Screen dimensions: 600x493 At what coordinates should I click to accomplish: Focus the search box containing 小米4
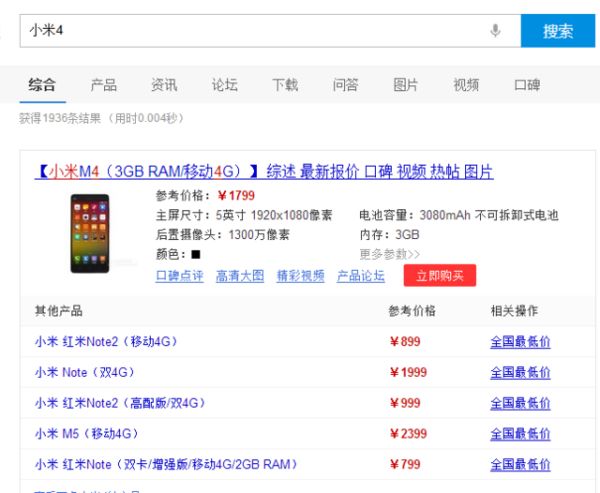coord(270,31)
